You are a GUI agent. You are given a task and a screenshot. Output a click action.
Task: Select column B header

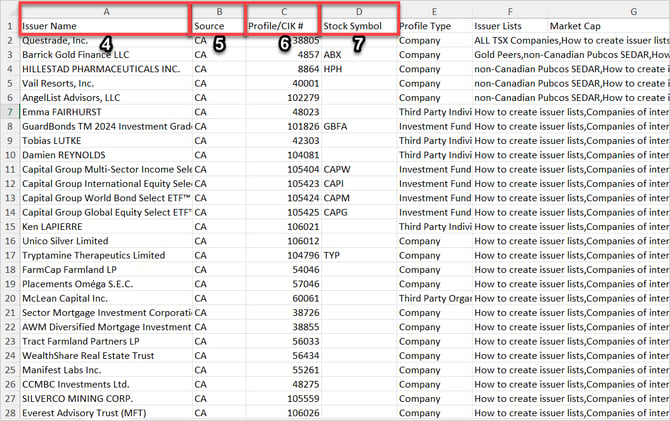[219, 12]
